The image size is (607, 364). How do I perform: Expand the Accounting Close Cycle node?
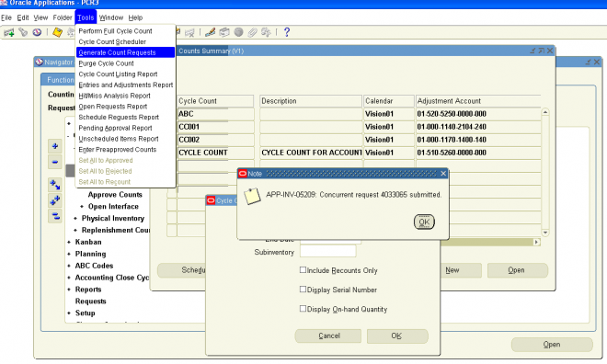(x=69, y=278)
